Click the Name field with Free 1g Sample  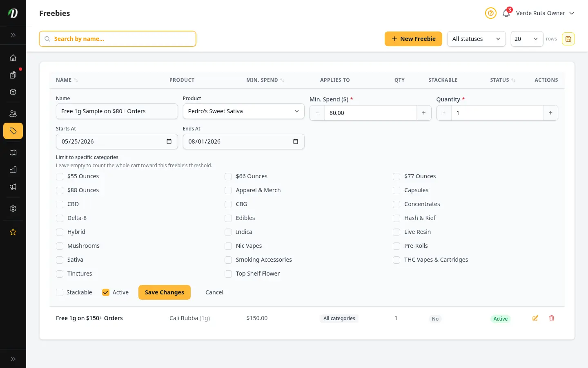click(117, 111)
